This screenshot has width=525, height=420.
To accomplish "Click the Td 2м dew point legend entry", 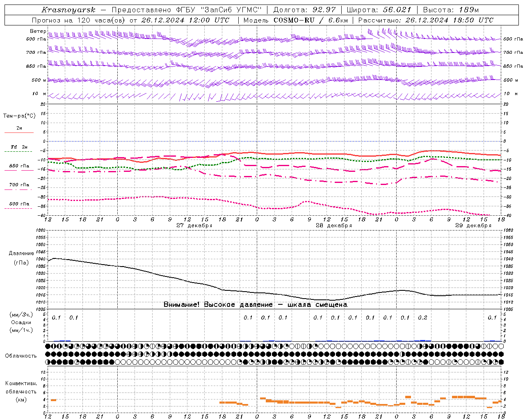I will (19, 147).
